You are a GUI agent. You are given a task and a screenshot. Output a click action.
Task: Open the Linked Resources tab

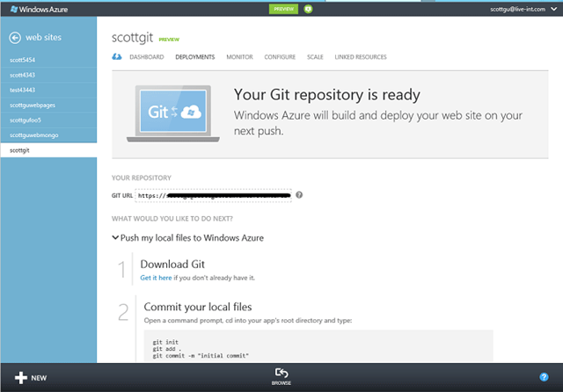point(361,57)
